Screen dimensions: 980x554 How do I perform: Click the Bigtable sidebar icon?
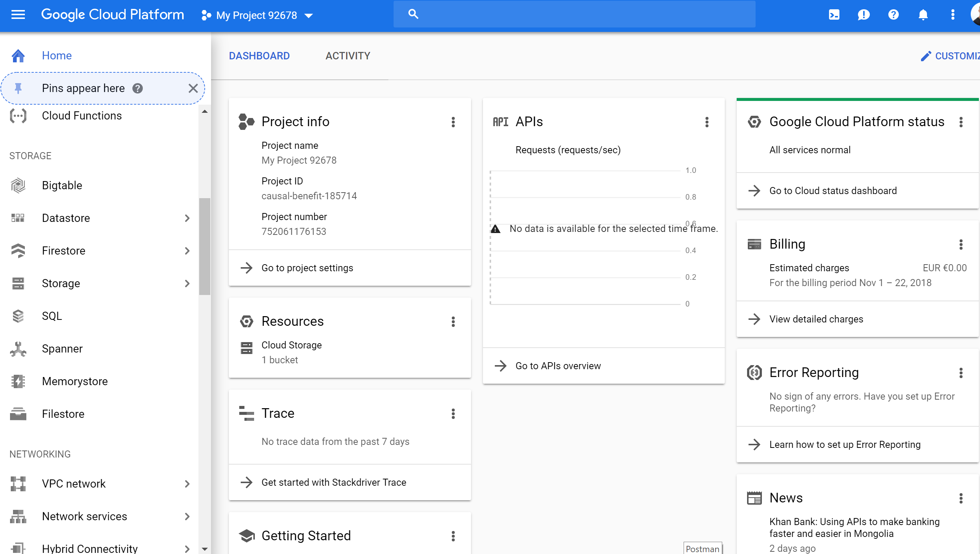(18, 185)
